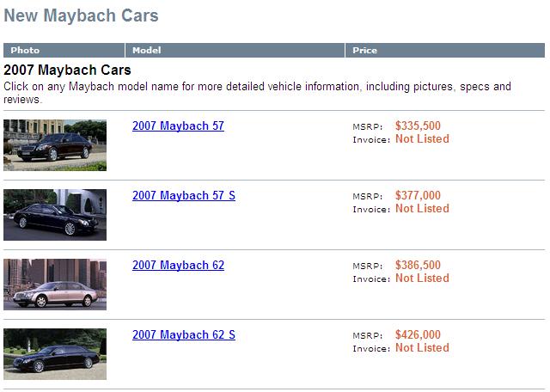This screenshot has width=550, height=392.
Task: Click the Maybach 62 S car photo
Action: [55, 354]
